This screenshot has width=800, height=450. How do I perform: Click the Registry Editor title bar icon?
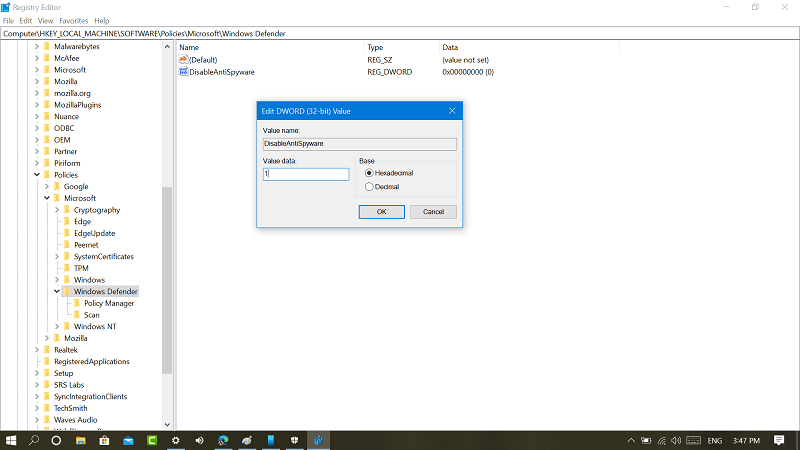[6, 7]
